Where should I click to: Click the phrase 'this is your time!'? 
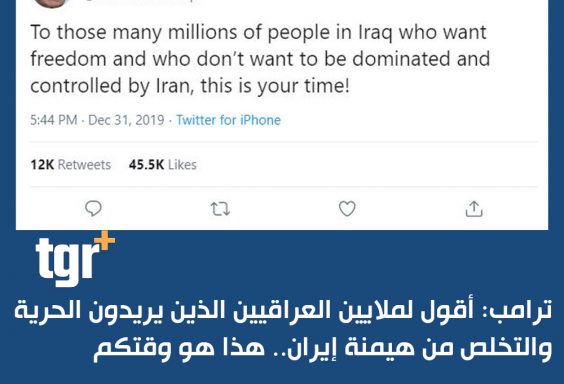pyautogui.click(x=275, y=86)
